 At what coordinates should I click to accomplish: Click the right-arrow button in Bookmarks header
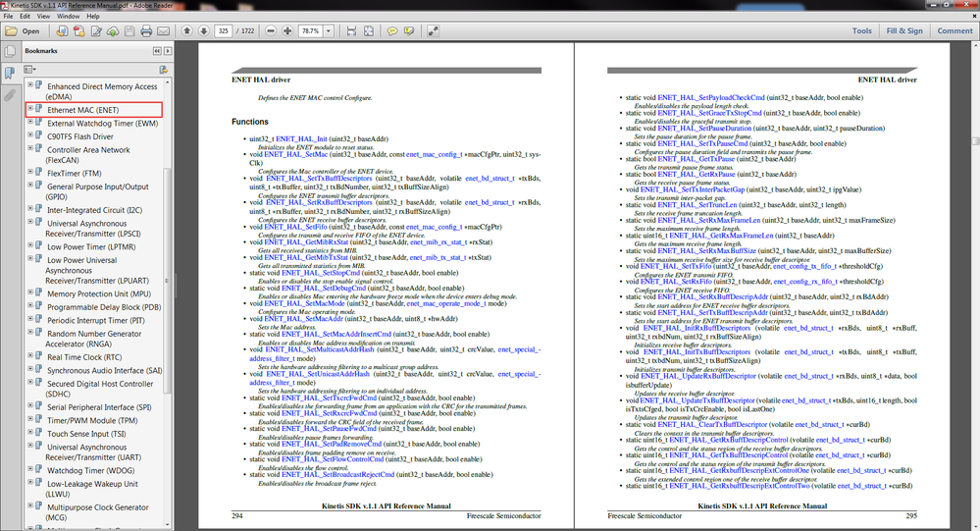coord(168,51)
